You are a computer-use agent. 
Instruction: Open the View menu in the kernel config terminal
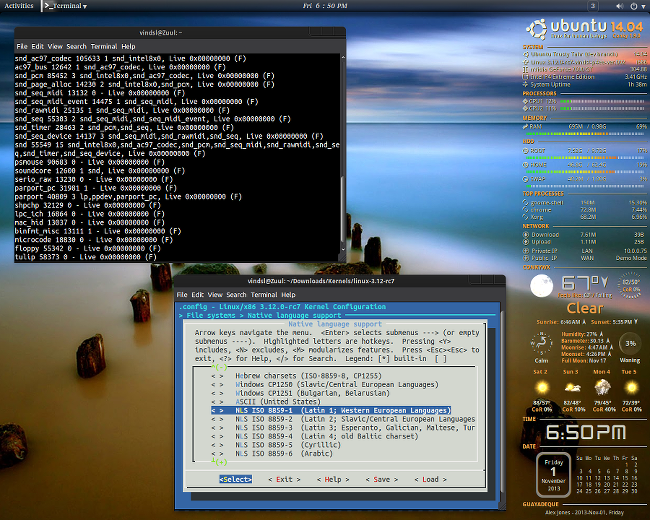215,295
